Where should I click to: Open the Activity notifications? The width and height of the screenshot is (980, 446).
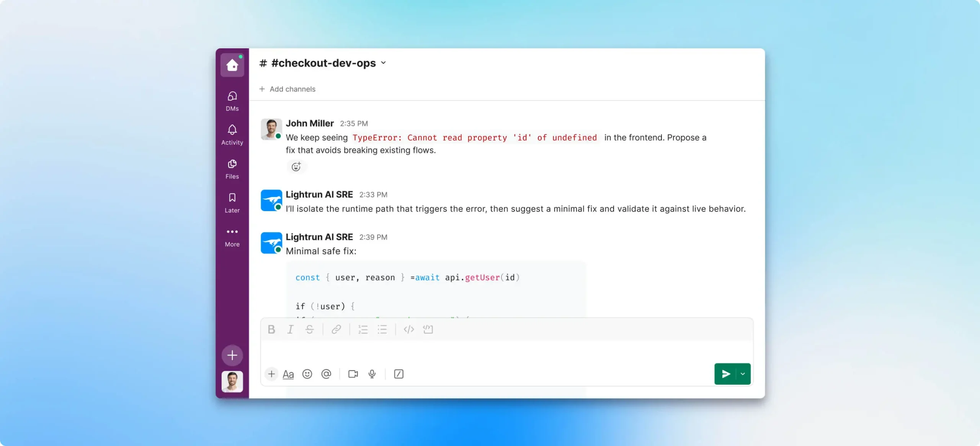click(232, 134)
